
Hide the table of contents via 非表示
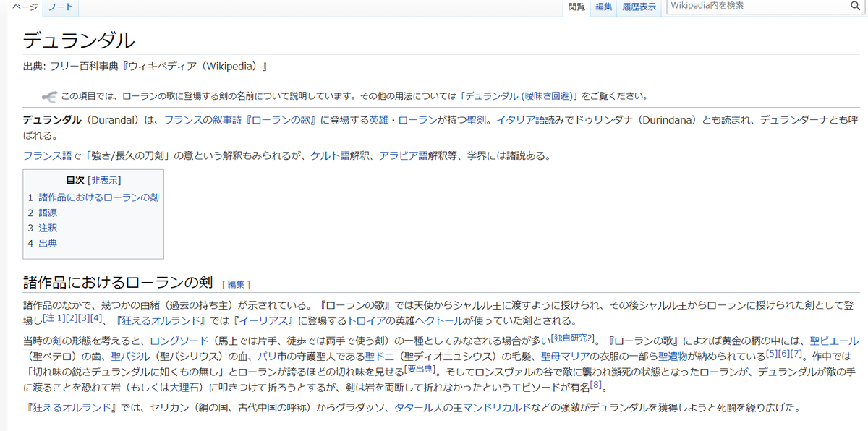104,181
